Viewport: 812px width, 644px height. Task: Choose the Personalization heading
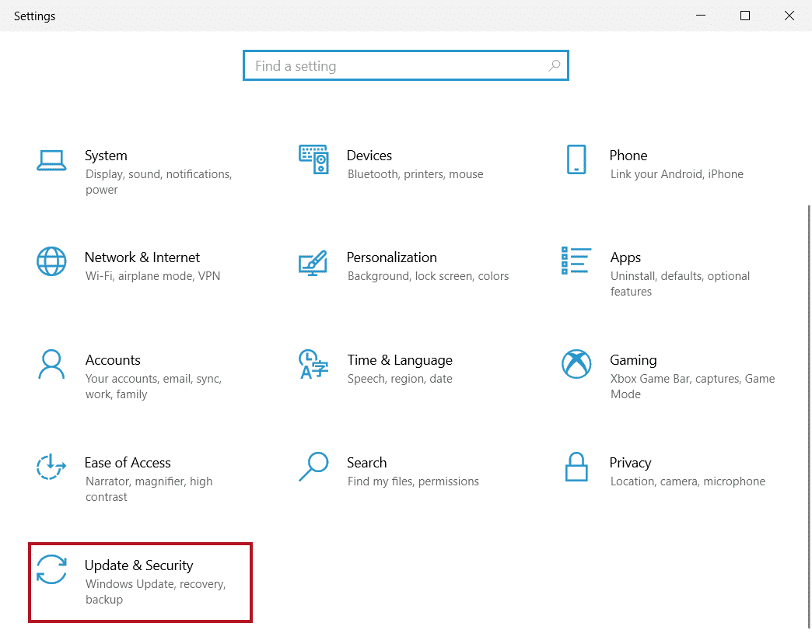pos(392,257)
